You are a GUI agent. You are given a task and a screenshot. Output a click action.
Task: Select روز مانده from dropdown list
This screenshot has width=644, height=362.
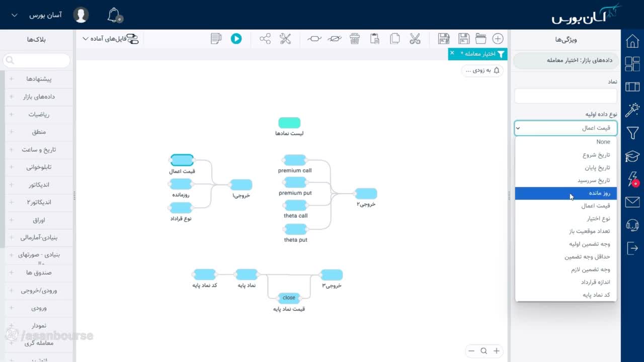(x=566, y=193)
